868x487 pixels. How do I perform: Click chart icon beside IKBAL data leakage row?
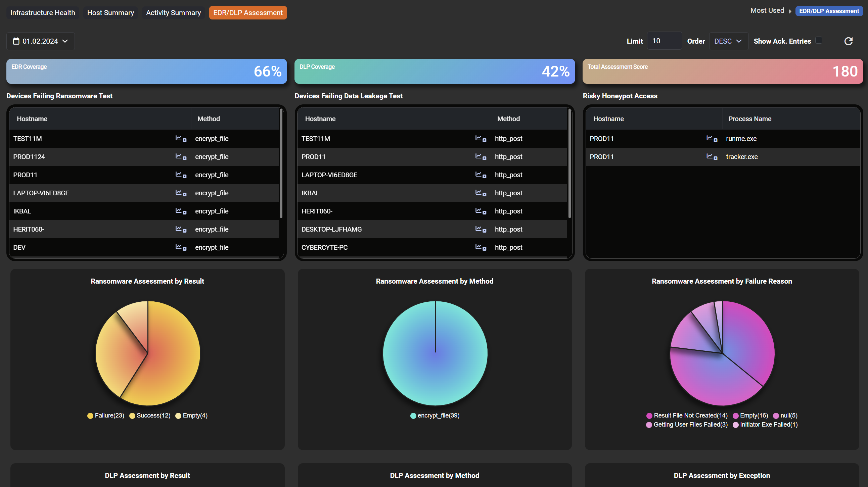(x=481, y=193)
